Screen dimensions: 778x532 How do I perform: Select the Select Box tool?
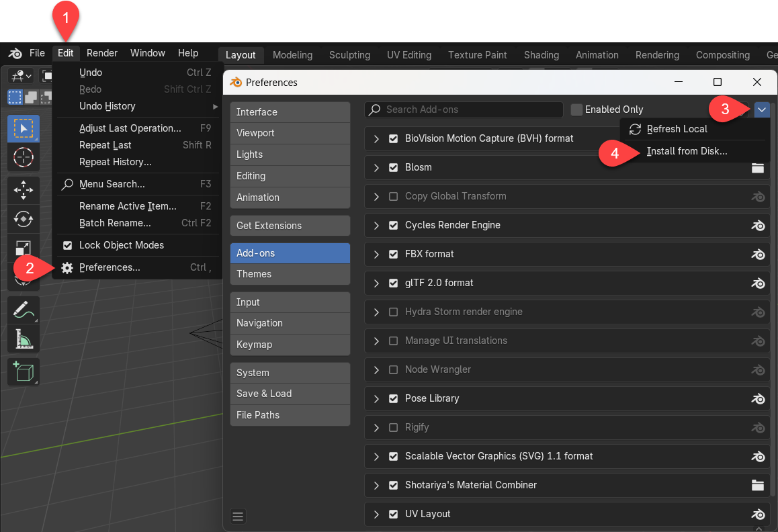point(24,128)
